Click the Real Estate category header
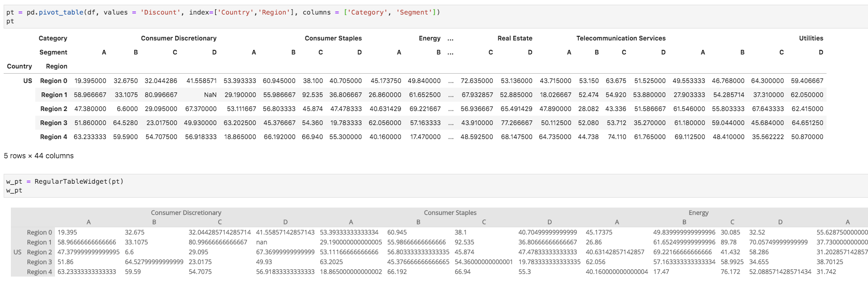Viewport: 868px width, 288px height. (515, 38)
